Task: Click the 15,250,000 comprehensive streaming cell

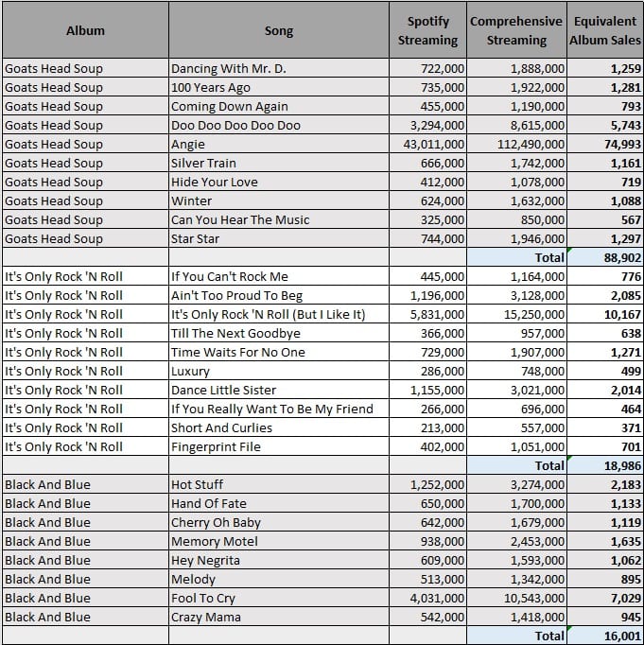Action: pyautogui.click(x=516, y=314)
